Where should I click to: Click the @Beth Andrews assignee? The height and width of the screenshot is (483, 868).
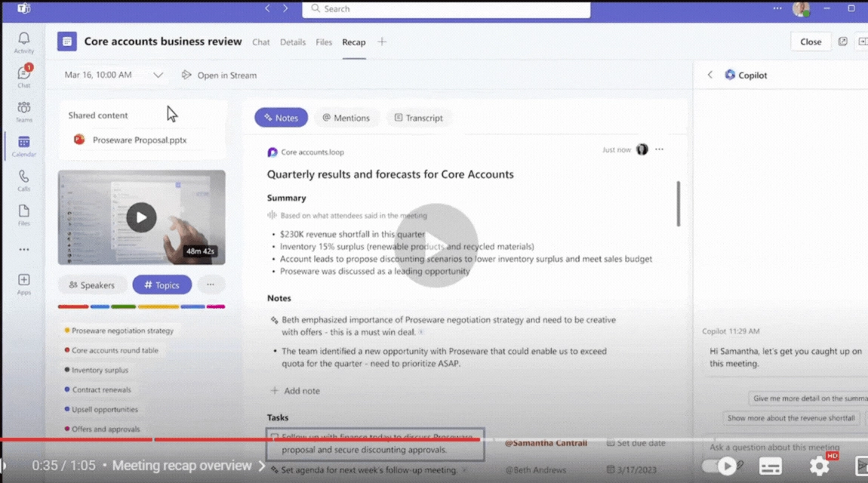[x=535, y=469]
